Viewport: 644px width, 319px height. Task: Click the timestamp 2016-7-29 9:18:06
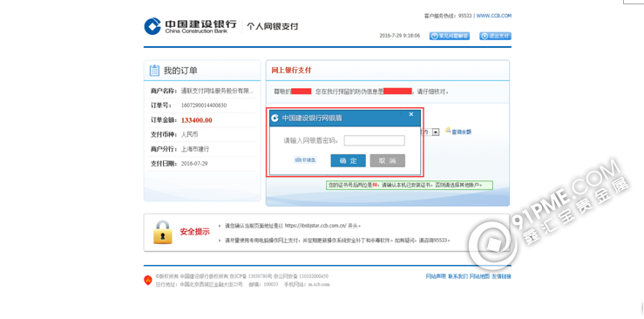tap(400, 36)
